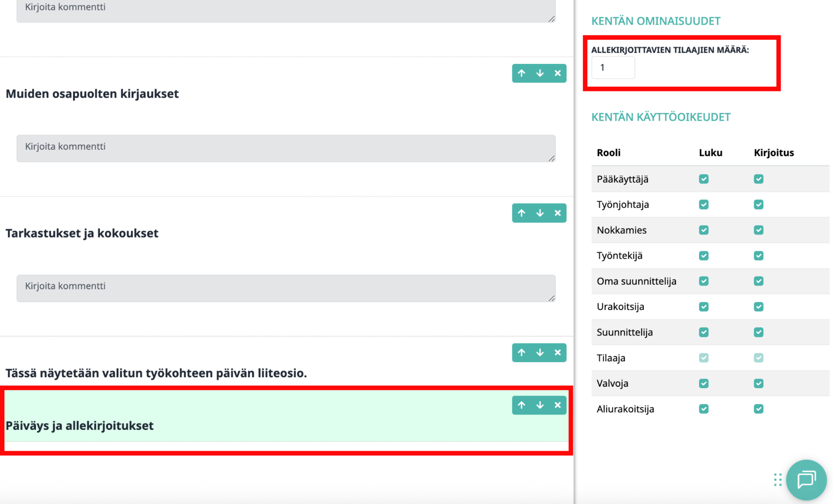
Task: Grab the dotted drag handle beside chat
Action: pyautogui.click(x=778, y=480)
